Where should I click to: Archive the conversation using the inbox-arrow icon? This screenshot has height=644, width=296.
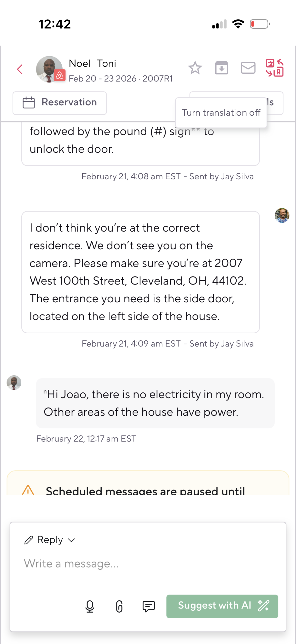tap(221, 68)
